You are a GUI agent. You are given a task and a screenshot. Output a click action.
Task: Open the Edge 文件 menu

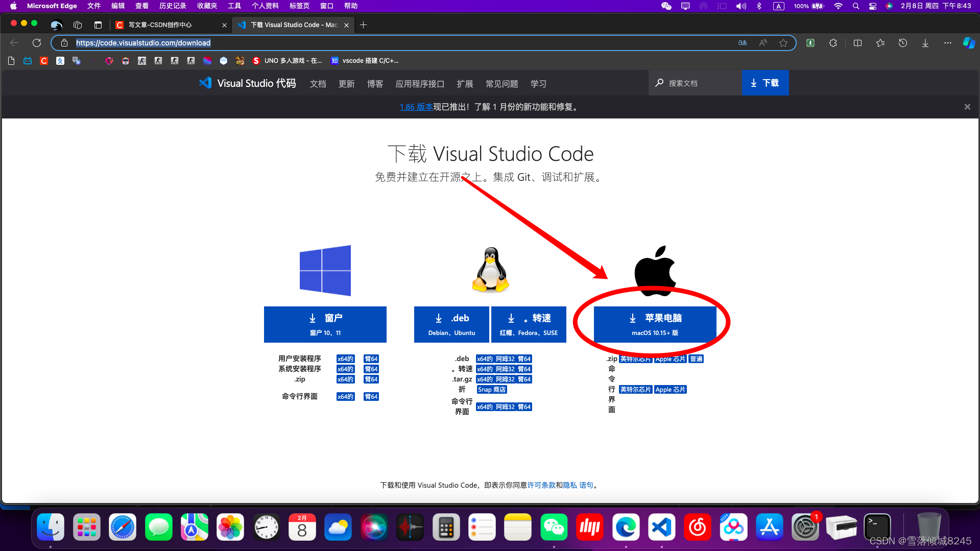tap(94, 6)
